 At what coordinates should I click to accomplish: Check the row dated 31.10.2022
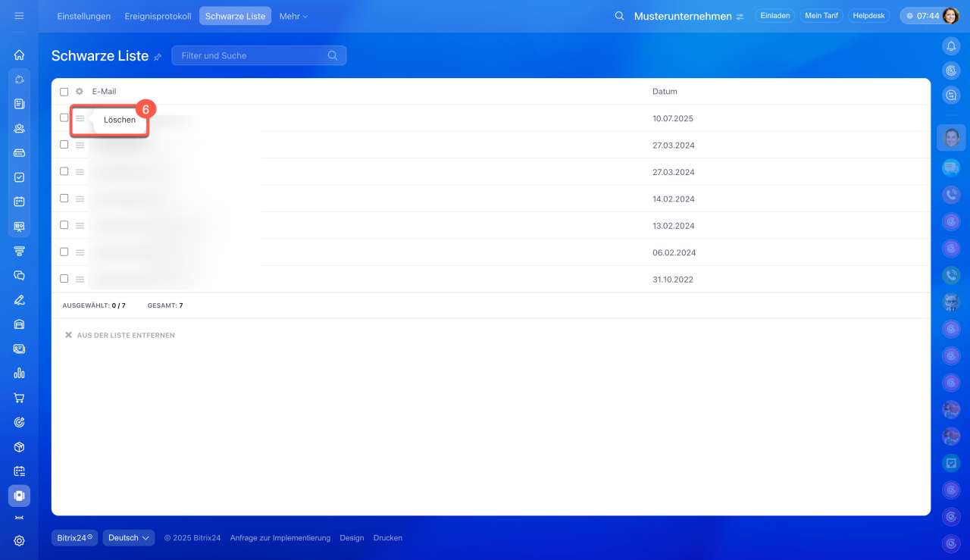(x=64, y=279)
